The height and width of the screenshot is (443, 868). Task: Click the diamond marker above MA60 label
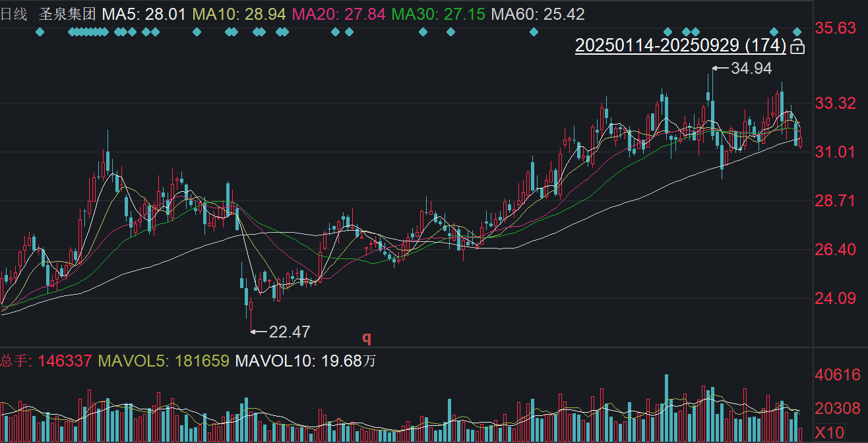point(534,32)
